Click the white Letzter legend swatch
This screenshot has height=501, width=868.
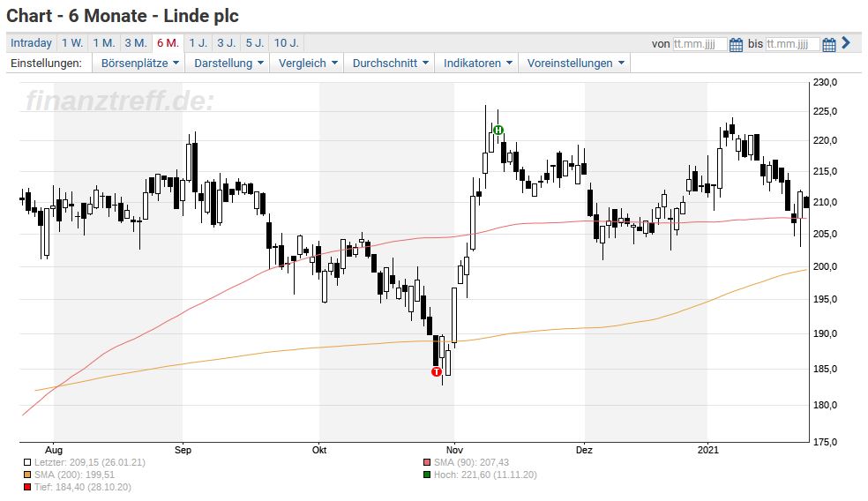(27, 462)
